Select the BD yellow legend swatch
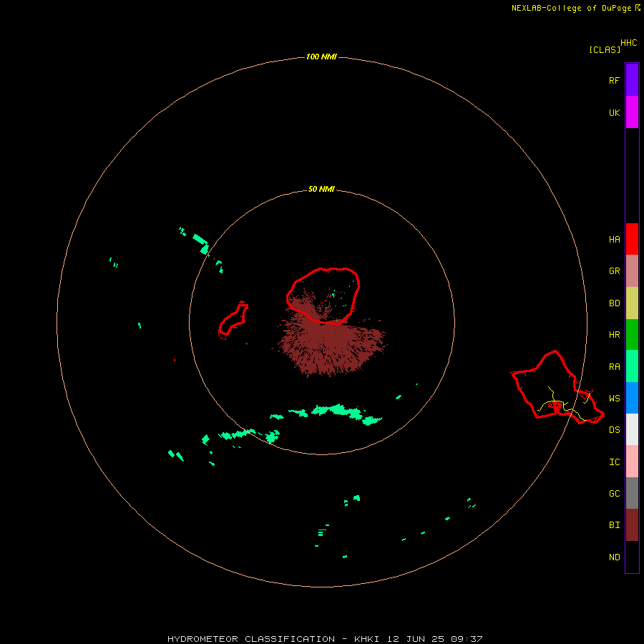Screen dimensions: 644x644 pyautogui.click(x=632, y=303)
